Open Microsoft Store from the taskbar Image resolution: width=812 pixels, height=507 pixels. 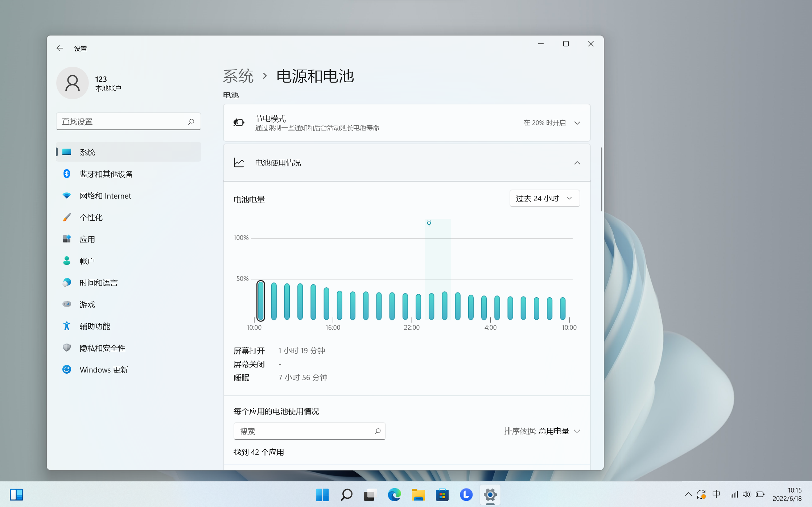pos(442,495)
